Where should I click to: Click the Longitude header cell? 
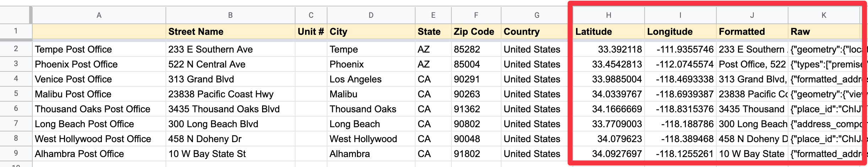(x=680, y=32)
